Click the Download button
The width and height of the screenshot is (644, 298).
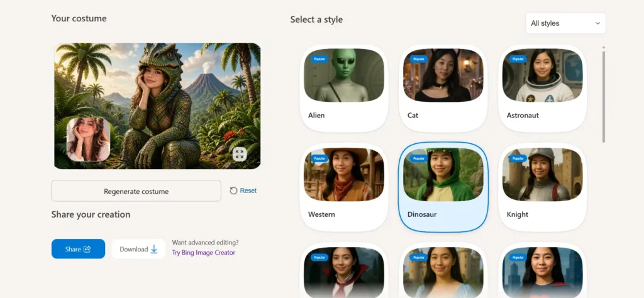[x=138, y=249]
